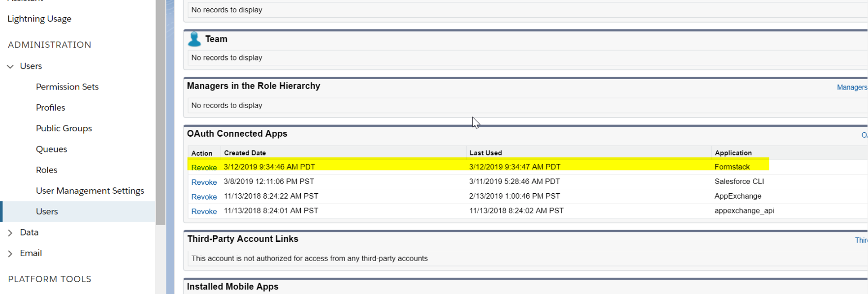Click Email menu label in sidebar
Image resolution: width=868 pixels, height=294 pixels.
tap(31, 253)
